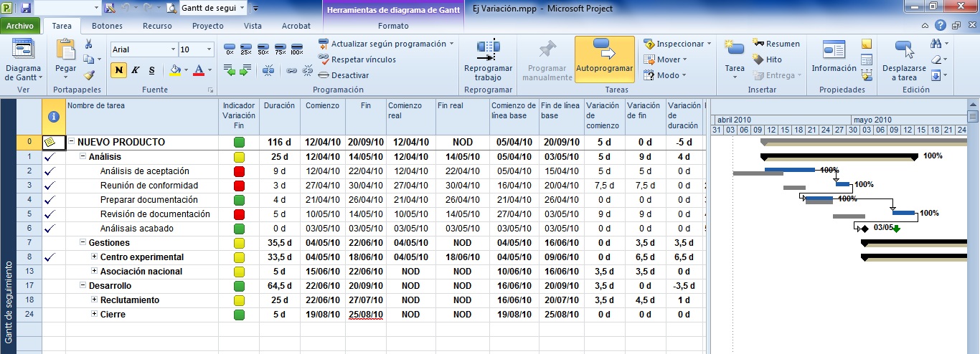The image size is (980, 354).
Task: Toggle Italic (K) formatting
Action: point(135,70)
